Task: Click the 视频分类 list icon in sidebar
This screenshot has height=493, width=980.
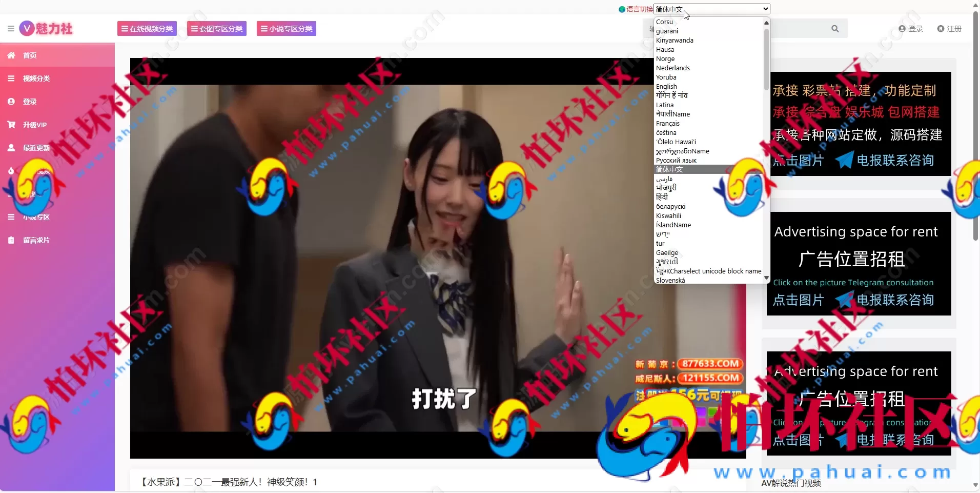Action: point(11,78)
